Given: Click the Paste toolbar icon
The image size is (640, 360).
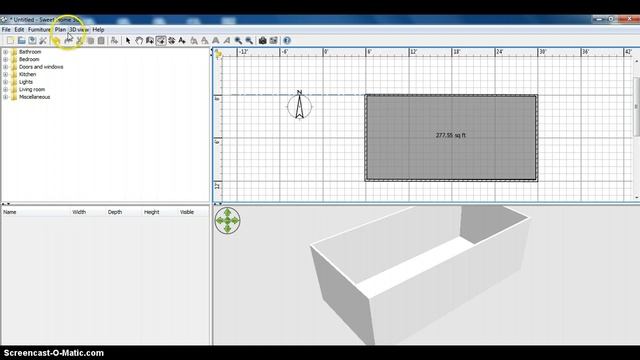Looking at the screenshot, I should (101, 40).
